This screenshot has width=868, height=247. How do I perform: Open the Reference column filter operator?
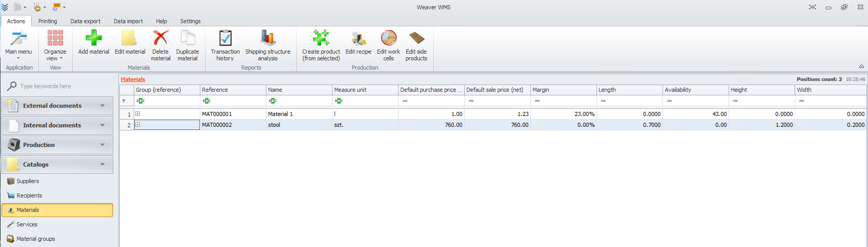(207, 101)
